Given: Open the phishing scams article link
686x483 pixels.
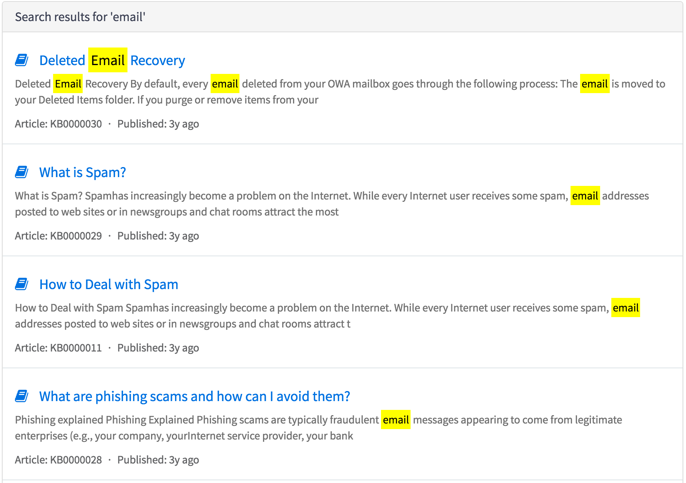Looking at the screenshot, I should coord(195,396).
